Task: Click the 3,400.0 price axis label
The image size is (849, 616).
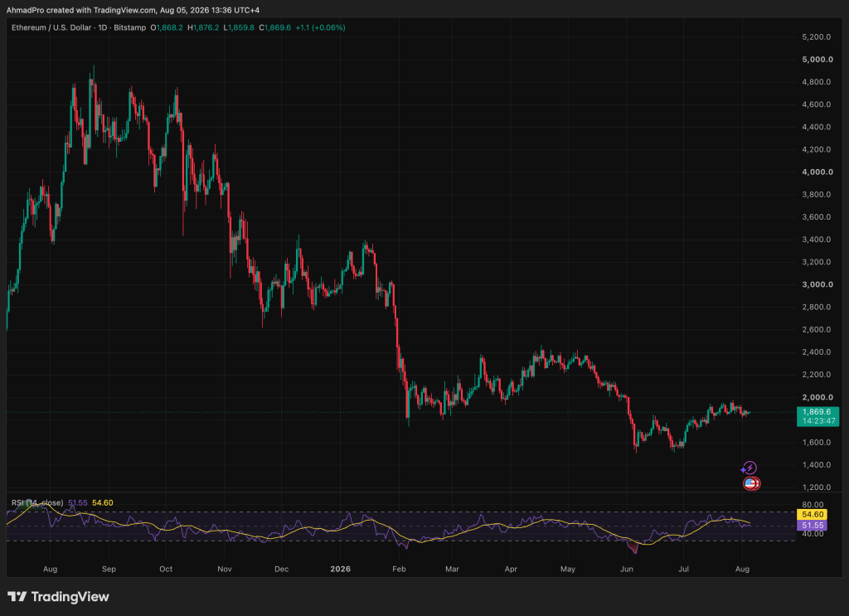Action: 817,240
